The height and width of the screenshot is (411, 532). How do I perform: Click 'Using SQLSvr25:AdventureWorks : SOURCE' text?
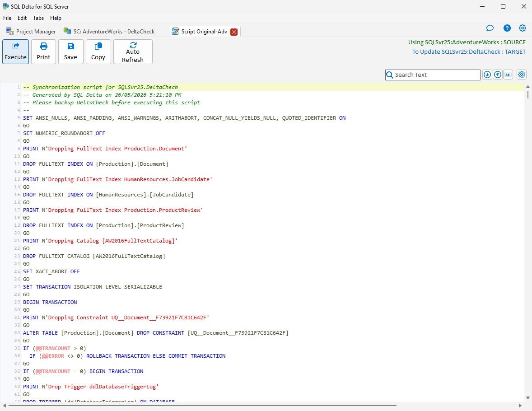coord(467,42)
